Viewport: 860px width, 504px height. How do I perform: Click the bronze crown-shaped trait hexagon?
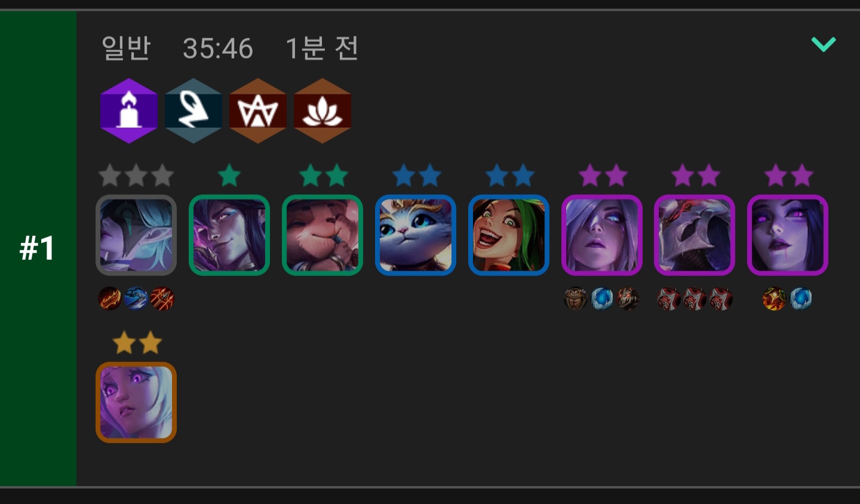pos(258,110)
